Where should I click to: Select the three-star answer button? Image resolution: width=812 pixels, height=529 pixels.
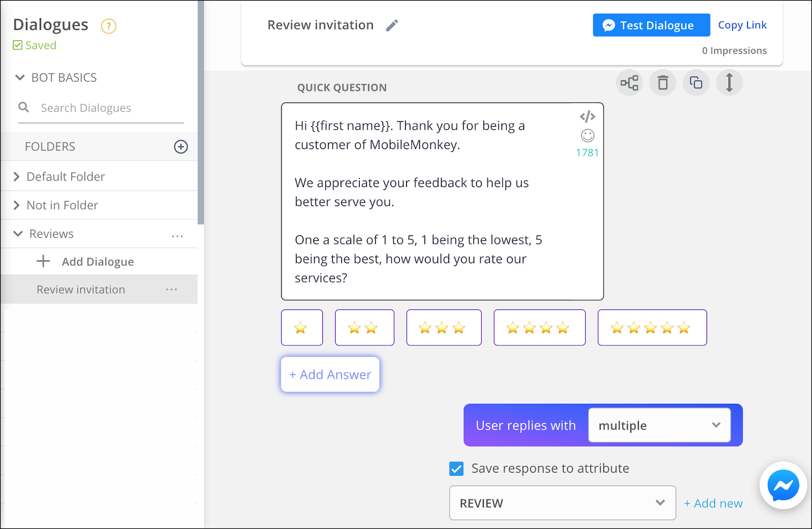click(444, 328)
